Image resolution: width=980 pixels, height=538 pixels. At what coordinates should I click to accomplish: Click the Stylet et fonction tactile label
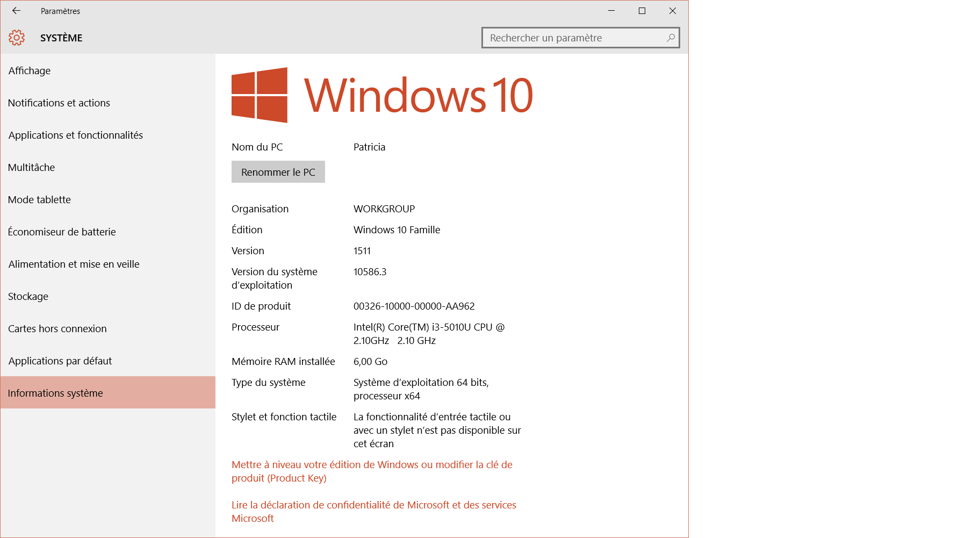tap(284, 417)
